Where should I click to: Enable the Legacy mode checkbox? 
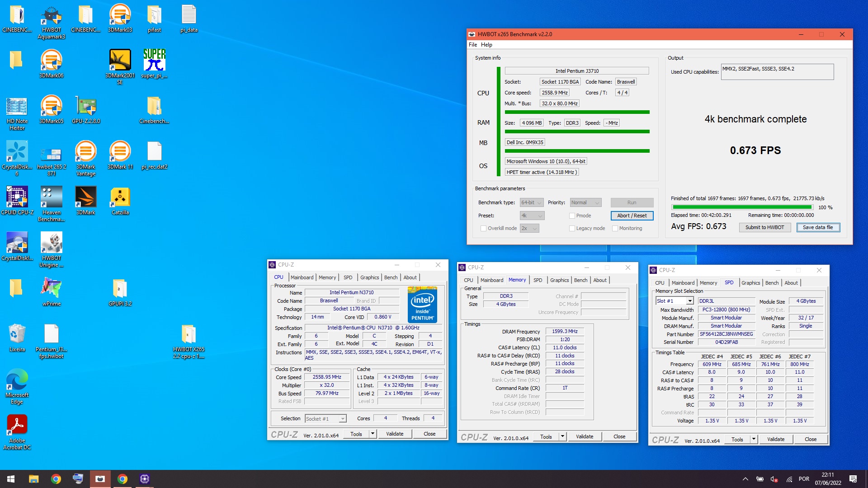click(572, 229)
